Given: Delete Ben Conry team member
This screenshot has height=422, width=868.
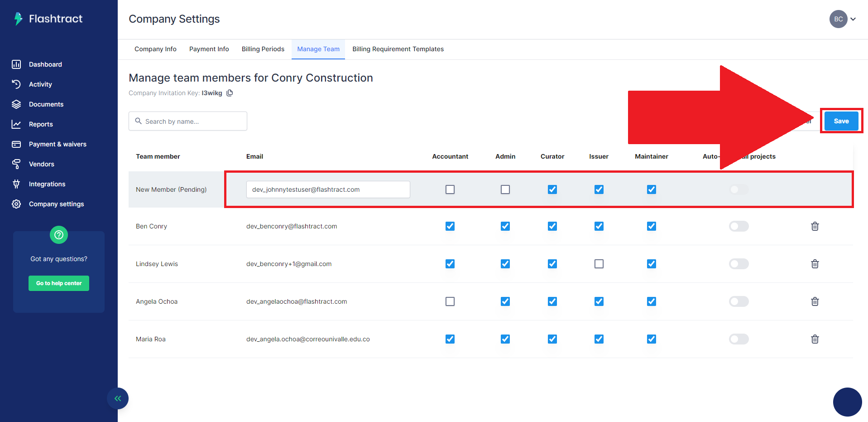Looking at the screenshot, I should click(x=815, y=226).
